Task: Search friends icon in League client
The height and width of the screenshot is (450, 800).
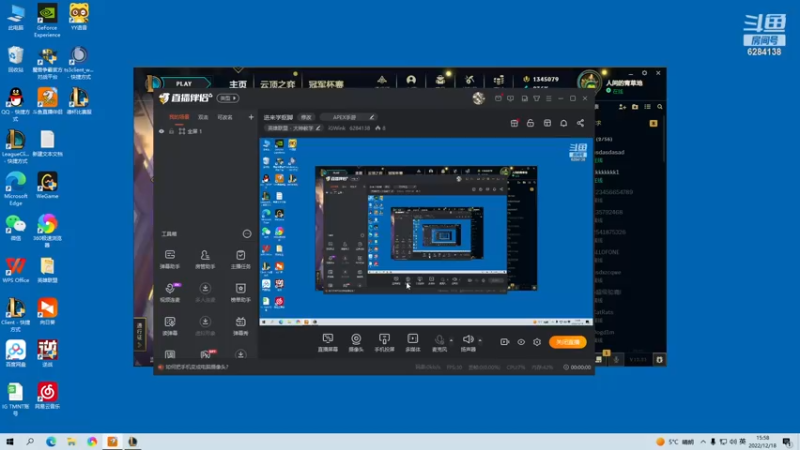Action: [660, 107]
